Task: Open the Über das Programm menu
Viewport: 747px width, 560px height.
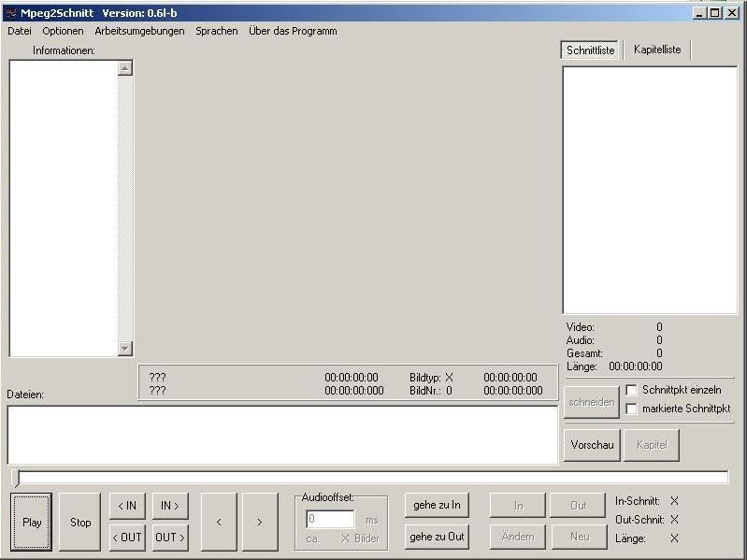Action: 293,31
